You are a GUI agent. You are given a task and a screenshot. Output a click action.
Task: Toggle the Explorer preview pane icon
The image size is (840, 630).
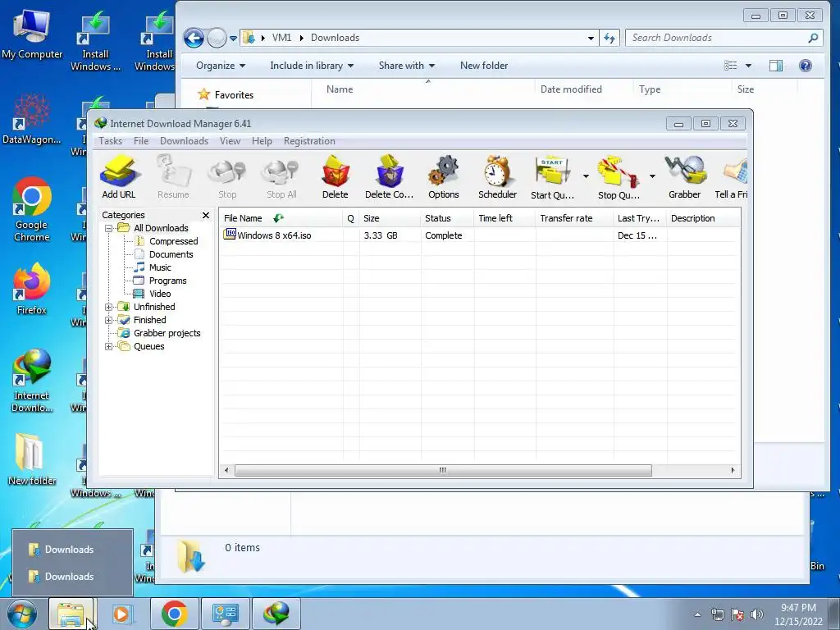(x=776, y=66)
